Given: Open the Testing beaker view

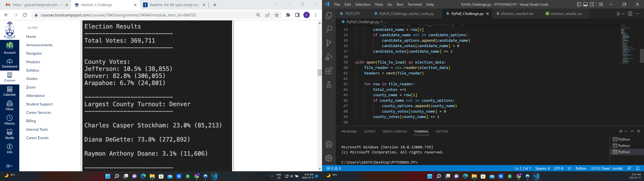Looking at the screenshot, I should coord(329,85).
